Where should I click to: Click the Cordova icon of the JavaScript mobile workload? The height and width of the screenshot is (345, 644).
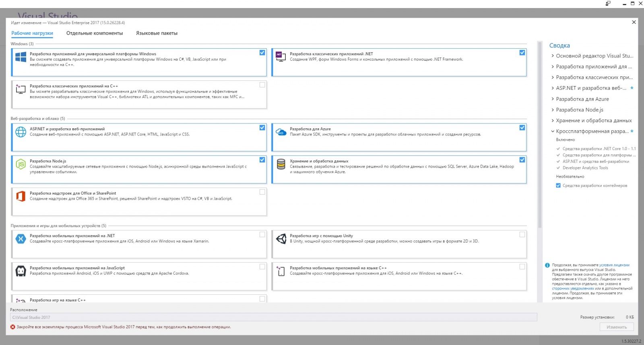tap(21, 271)
